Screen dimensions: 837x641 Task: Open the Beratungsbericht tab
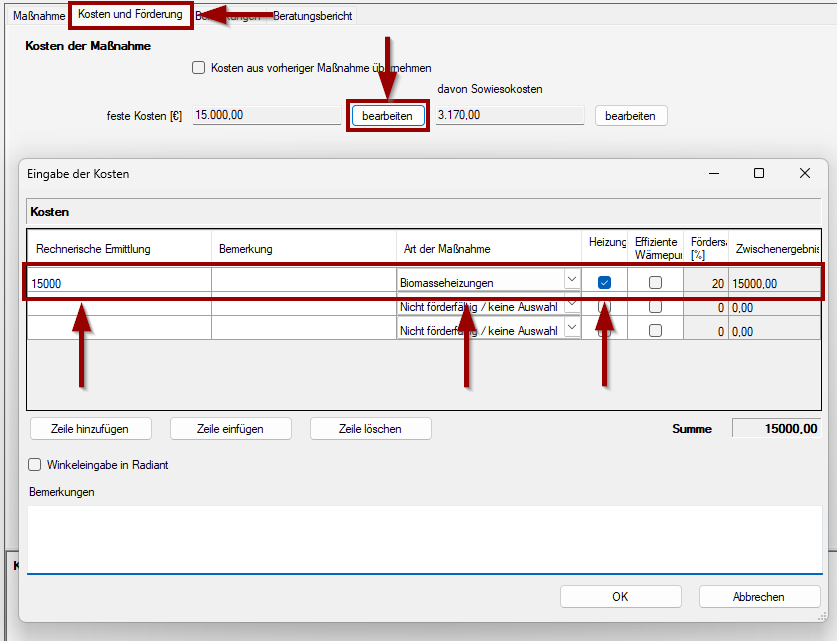tap(312, 16)
